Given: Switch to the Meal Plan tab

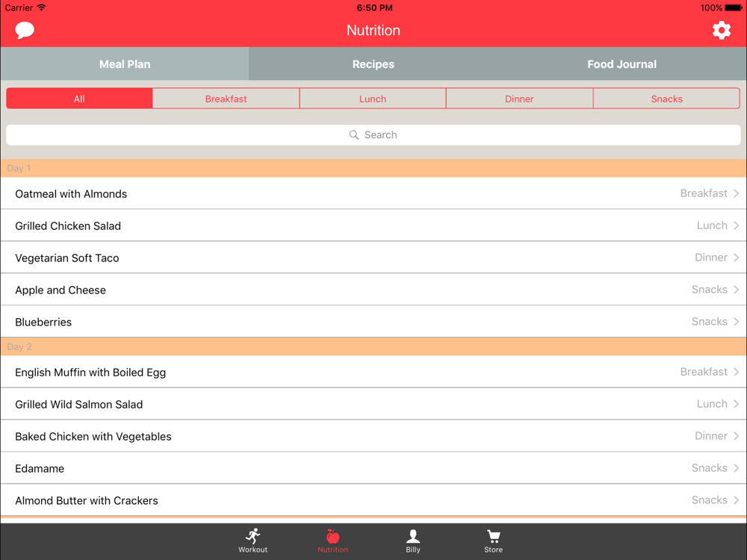Looking at the screenshot, I should point(125,63).
